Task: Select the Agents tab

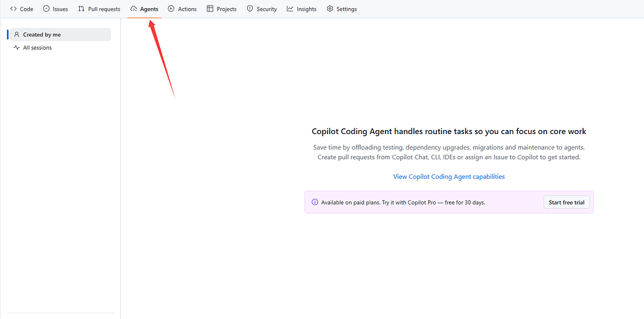Action: (144, 9)
